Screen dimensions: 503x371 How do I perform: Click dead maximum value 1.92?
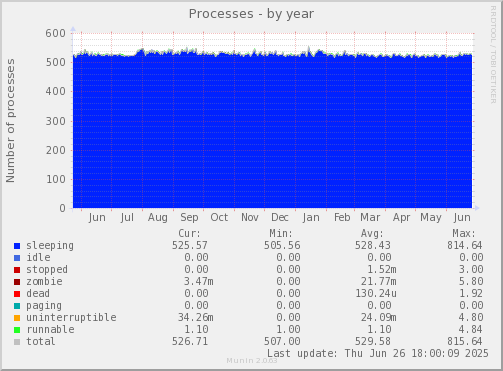tap(471, 293)
